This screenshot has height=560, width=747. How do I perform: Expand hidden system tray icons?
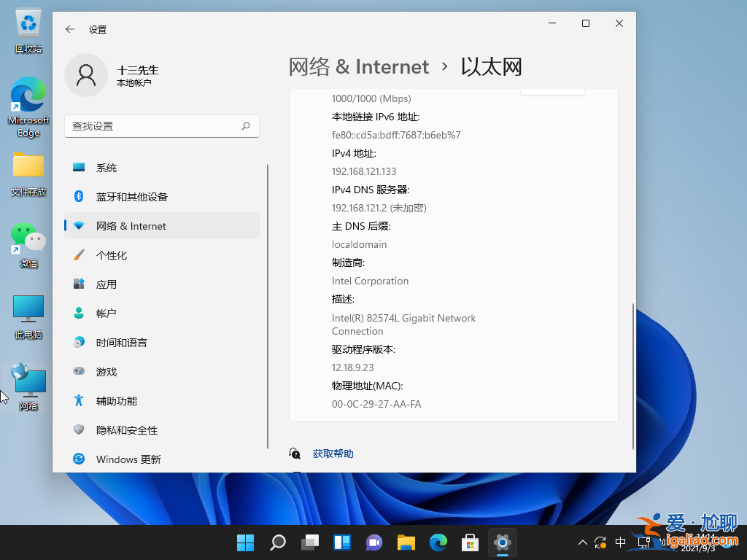[581, 542]
